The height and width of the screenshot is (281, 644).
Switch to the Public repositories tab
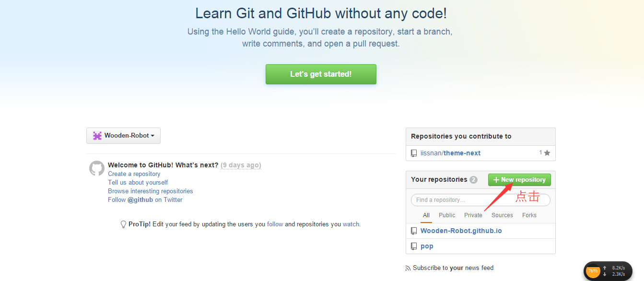point(447,215)
